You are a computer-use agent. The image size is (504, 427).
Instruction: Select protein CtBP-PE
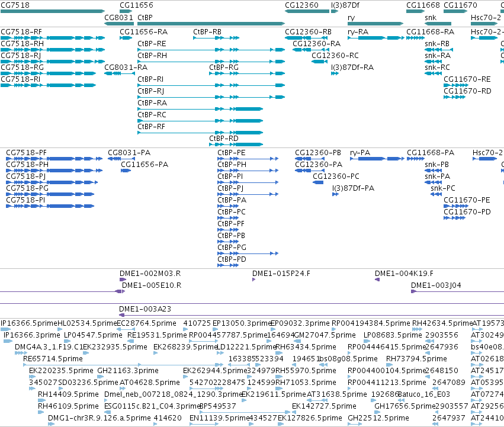[x=248, y=159]
